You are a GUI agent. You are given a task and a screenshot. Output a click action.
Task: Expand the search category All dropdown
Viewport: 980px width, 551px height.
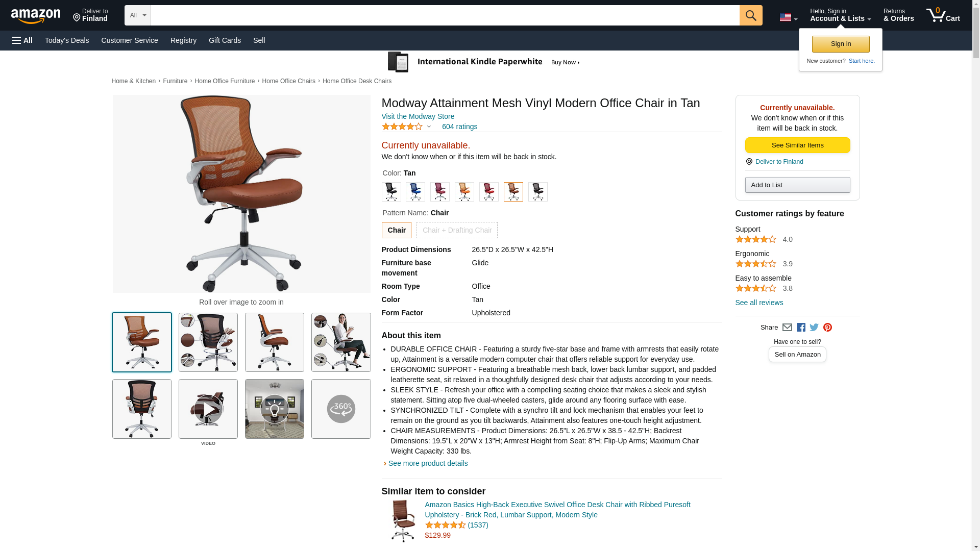137,15
